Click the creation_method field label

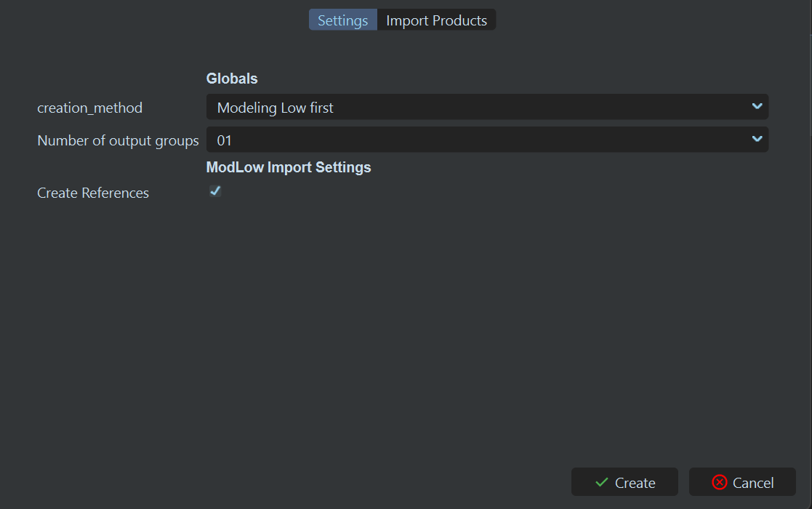pyautogui.click(x=89, y=108)
